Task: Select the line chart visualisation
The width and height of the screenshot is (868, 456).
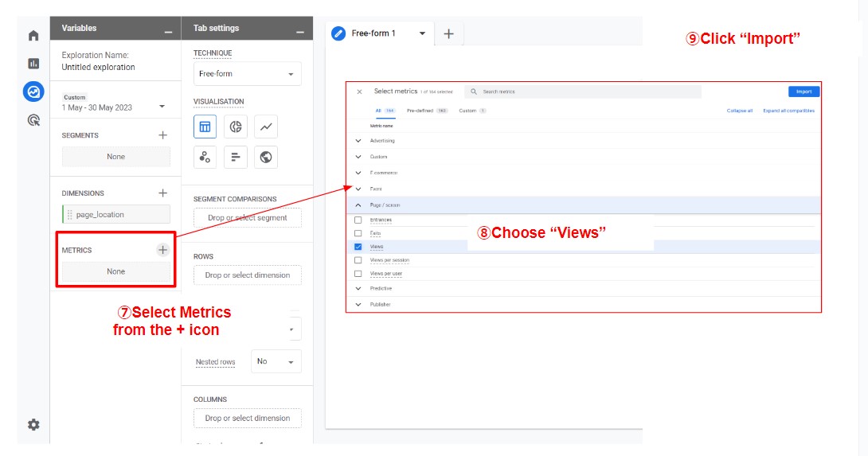Action: (x=266, y=127)
